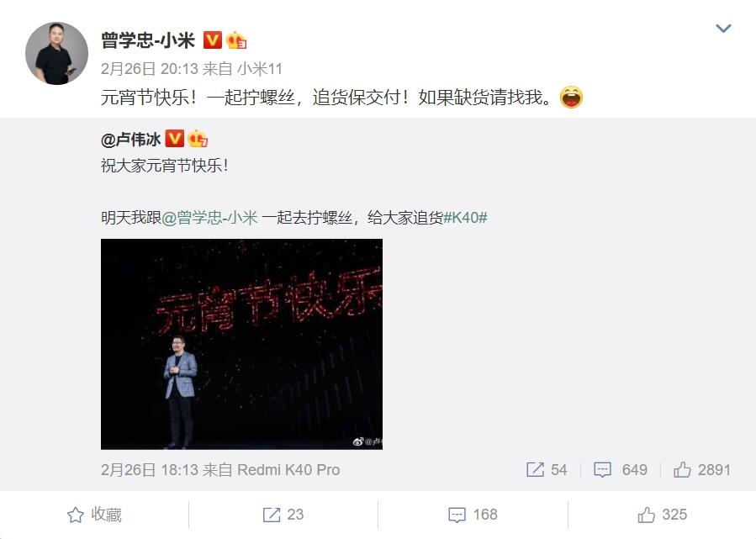Click the original post's repost icon showing 54
Image resolution: width=756 pixels, height=539 pixels.
(x=547, y=469)
